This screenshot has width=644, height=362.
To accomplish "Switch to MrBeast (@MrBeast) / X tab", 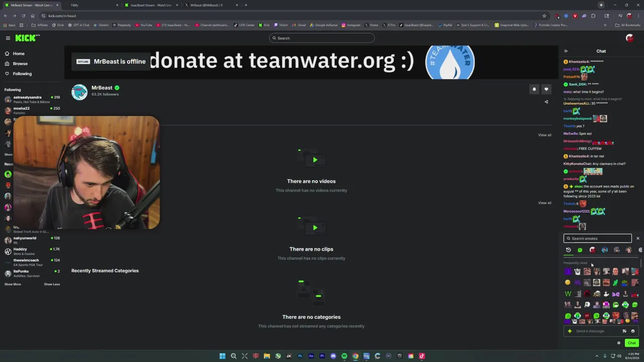I will 210,5.
